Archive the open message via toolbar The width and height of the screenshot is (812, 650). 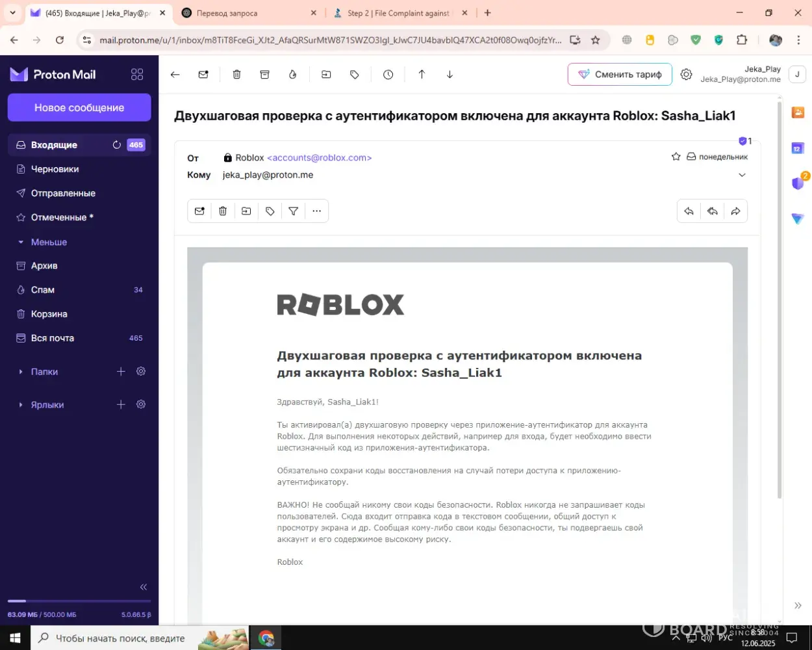point(264,75)
